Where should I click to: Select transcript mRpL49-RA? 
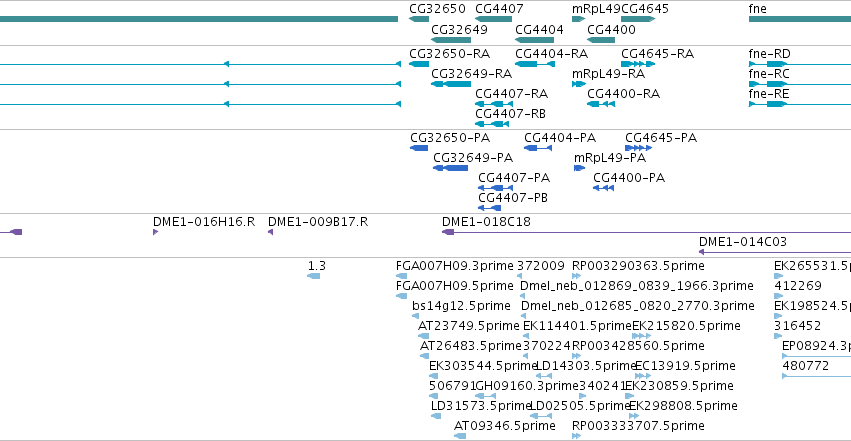click(x=579, y=84)
